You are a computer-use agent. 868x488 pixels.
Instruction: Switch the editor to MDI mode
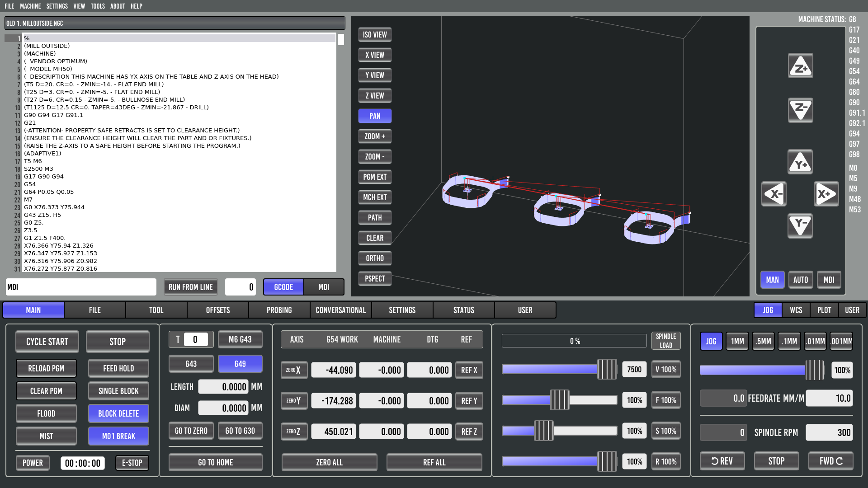(x=324, y=287)
